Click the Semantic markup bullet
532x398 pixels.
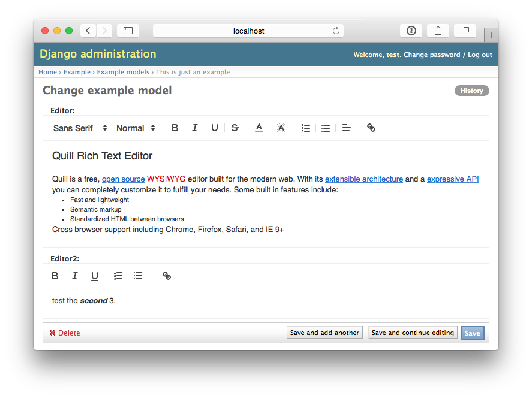pyautogui.click(x=96, y=209)
